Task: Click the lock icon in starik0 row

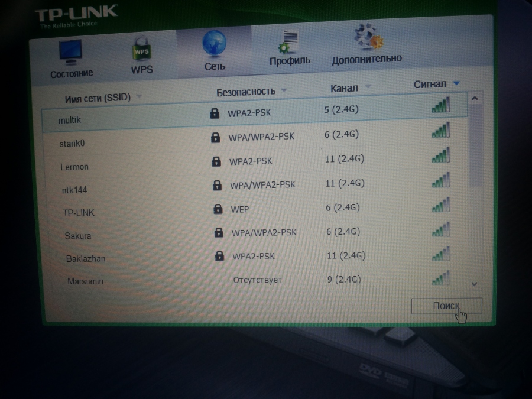Action: pyautogui.click(x=215, y=137)
